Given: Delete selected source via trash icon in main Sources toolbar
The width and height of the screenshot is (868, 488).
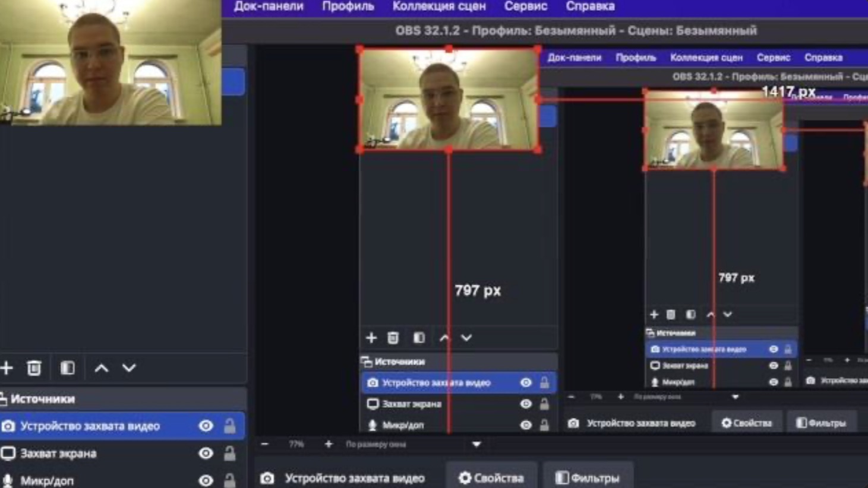Looking at the screenshot, I should coord(34,368).
